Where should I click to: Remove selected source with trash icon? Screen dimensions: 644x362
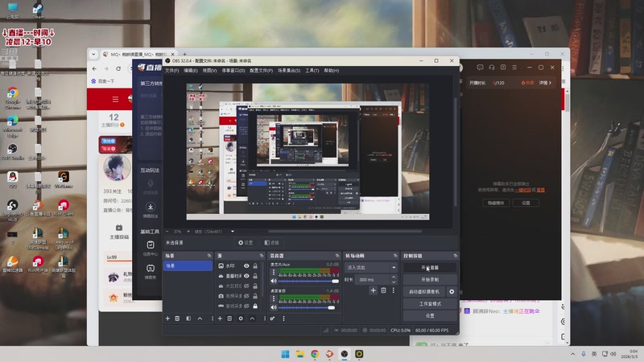click(x=229, y=319)
